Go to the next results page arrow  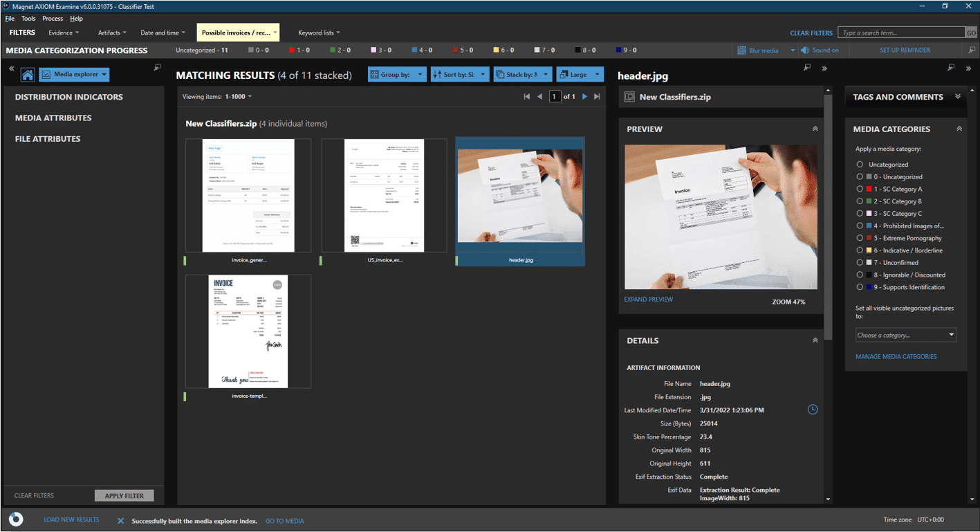[x=584, y=97]
